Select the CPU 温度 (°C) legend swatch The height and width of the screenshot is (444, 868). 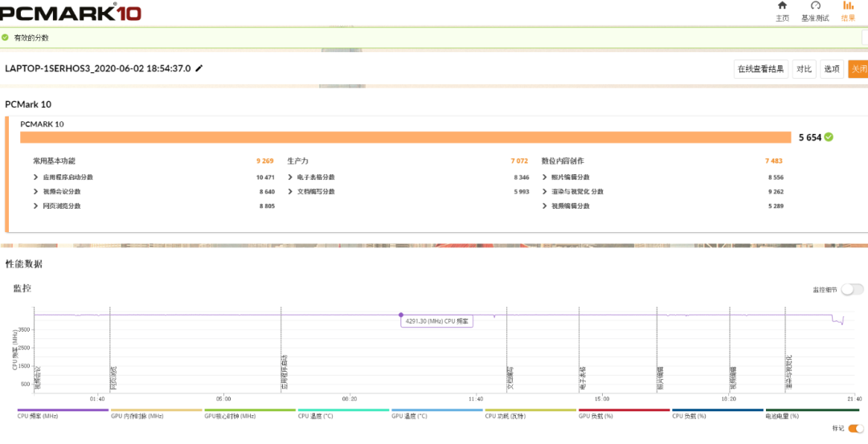344,410
